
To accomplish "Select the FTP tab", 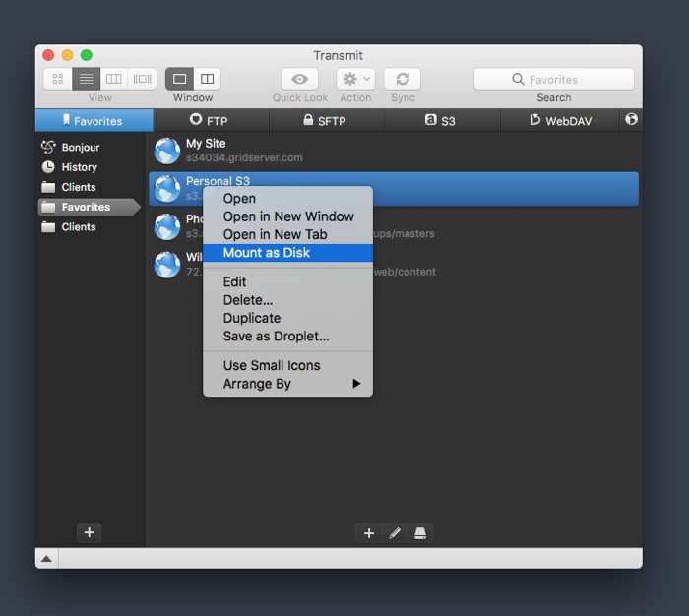I will (x=211, y=120).
